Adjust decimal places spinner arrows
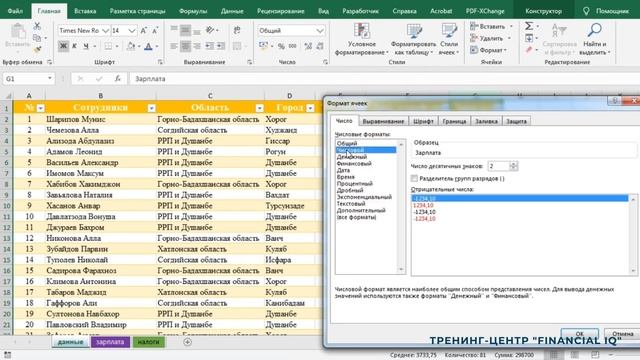Screen dimensions: 640x360 point(513,166)
